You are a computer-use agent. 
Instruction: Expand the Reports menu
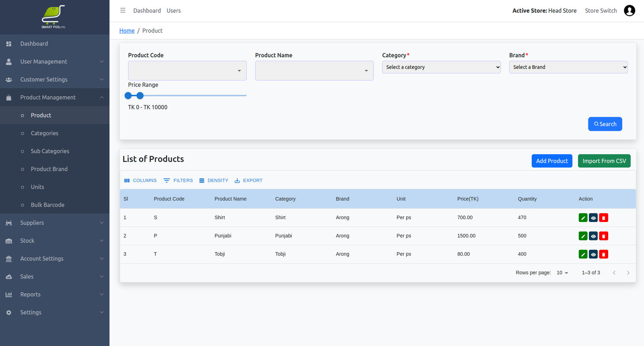click(x=55, y=294)
